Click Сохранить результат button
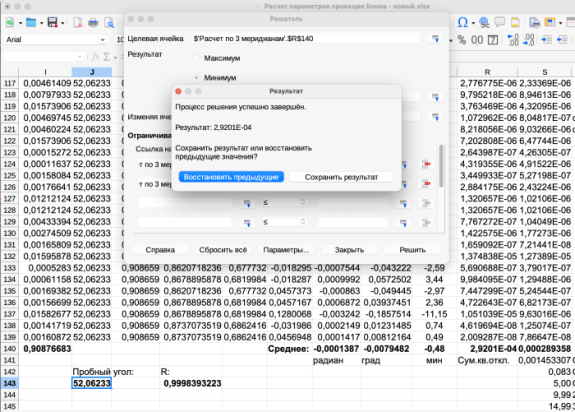Screen dimensions: 575x412 coord(341,177)
